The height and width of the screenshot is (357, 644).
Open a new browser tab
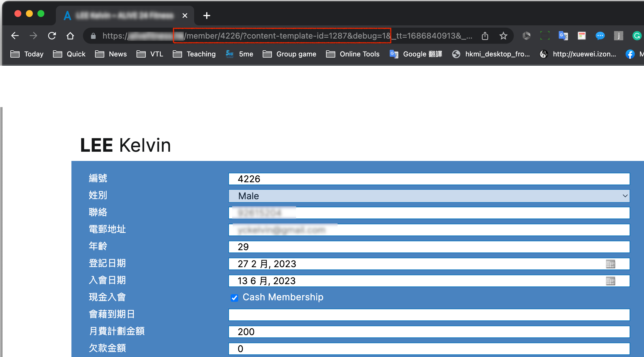[x=207, y=16]
